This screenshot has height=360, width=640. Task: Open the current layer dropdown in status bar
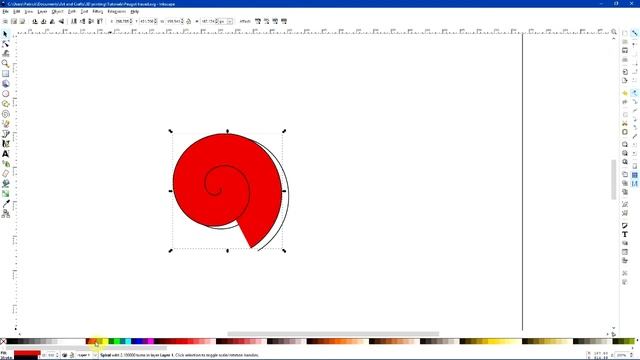87,355
